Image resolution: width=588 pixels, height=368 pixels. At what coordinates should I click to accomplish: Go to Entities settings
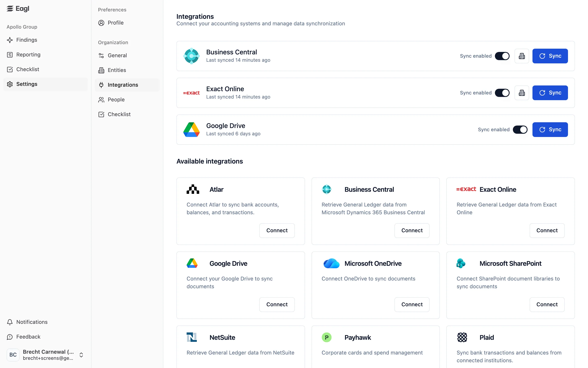pos(127,70)
